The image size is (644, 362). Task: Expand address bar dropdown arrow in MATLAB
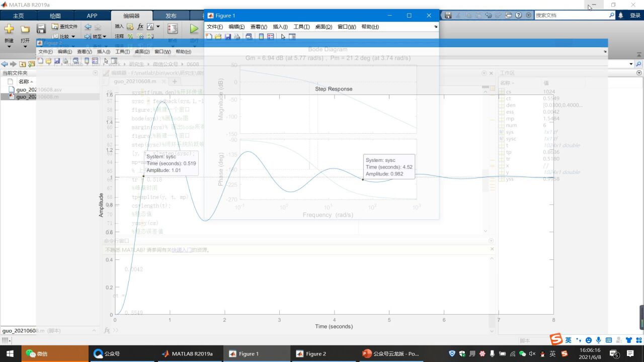coord(631,64)
